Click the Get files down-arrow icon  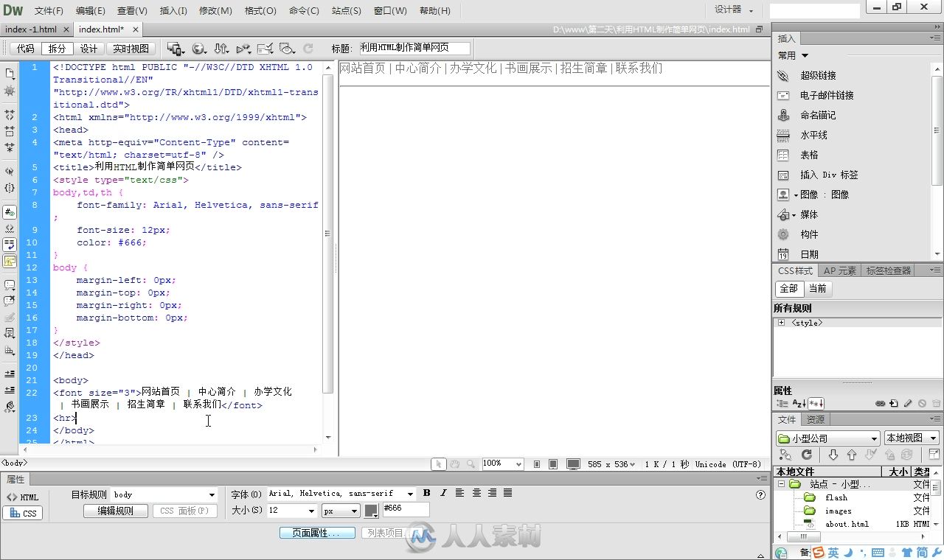coord(833,455)
